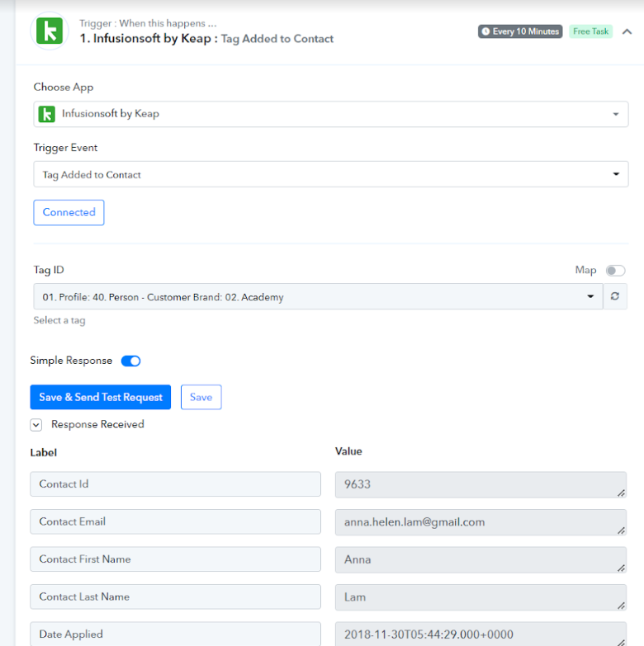Click the Every 10 Minutes badge
Screen dimensions: 644x646
tap(520, 31)
